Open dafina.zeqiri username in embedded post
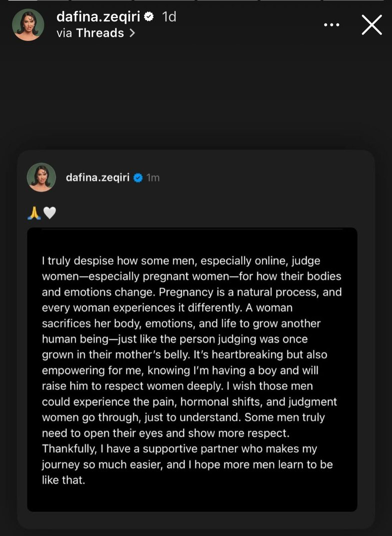The image size is (392, 536). (98, 177)
